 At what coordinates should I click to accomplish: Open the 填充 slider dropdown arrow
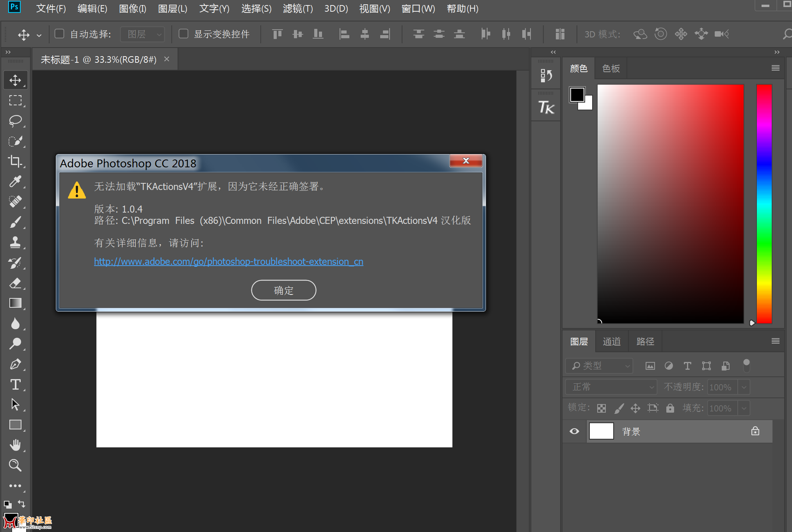pos(744,408)
